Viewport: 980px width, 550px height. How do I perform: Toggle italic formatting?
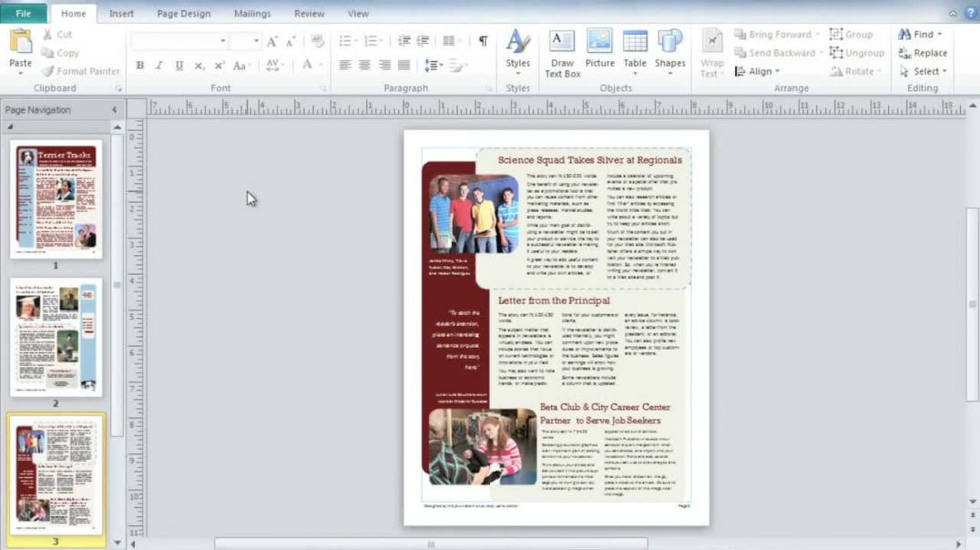[159, 65]
